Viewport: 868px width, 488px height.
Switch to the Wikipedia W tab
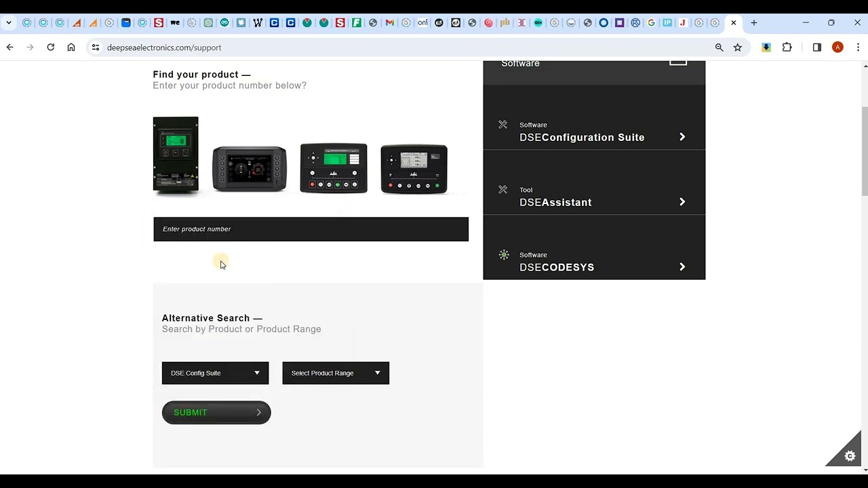(x=258, y=22)
